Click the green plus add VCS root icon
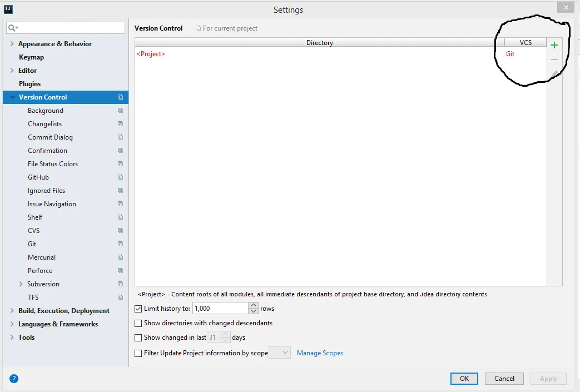The width and height of the screenshot is (580, 392). click(x=554, y=45)
